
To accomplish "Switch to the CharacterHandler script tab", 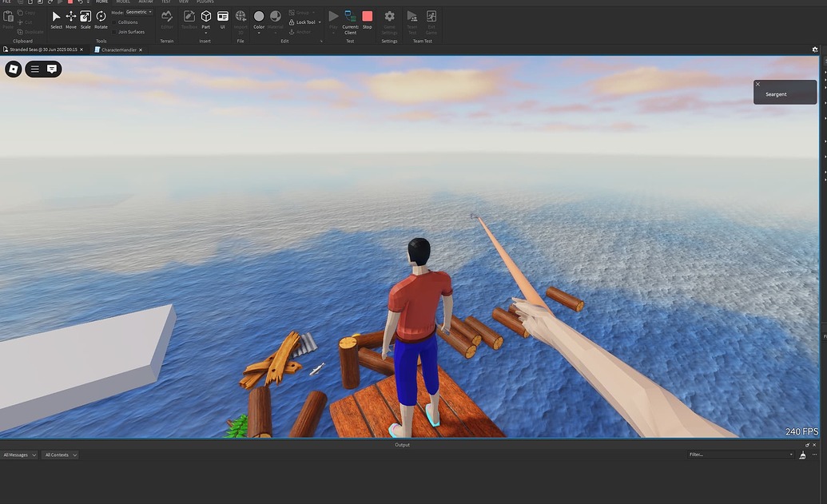I will coord(119,50).
